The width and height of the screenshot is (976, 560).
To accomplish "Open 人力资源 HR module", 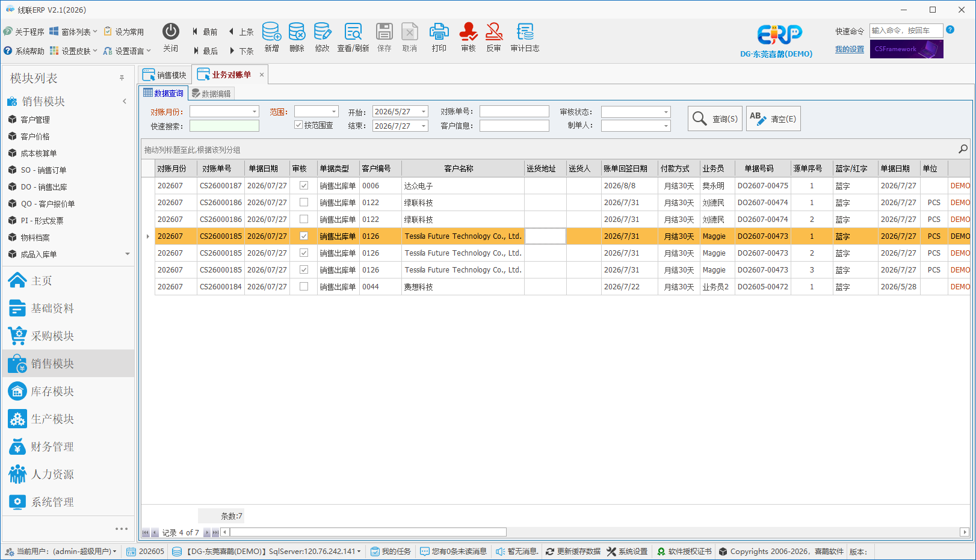I will [x=68, y=474].
